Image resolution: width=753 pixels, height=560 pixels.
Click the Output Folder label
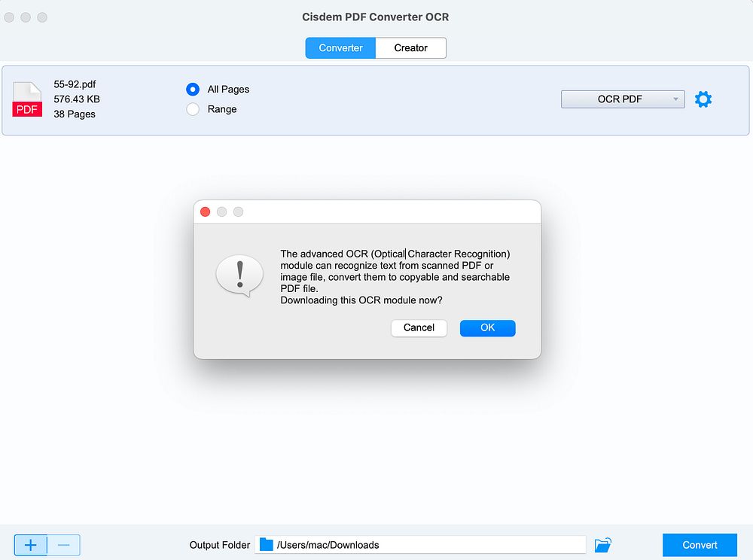(219, 545)
